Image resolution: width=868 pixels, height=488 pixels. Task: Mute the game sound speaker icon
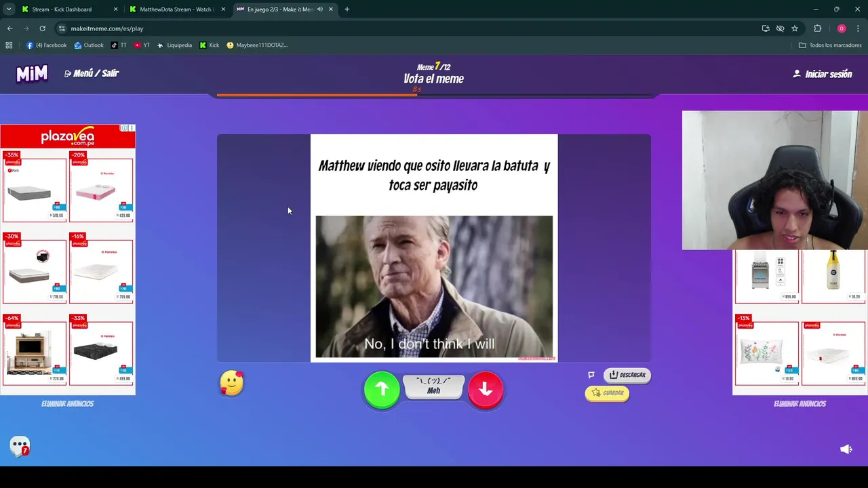coord(846,449)
